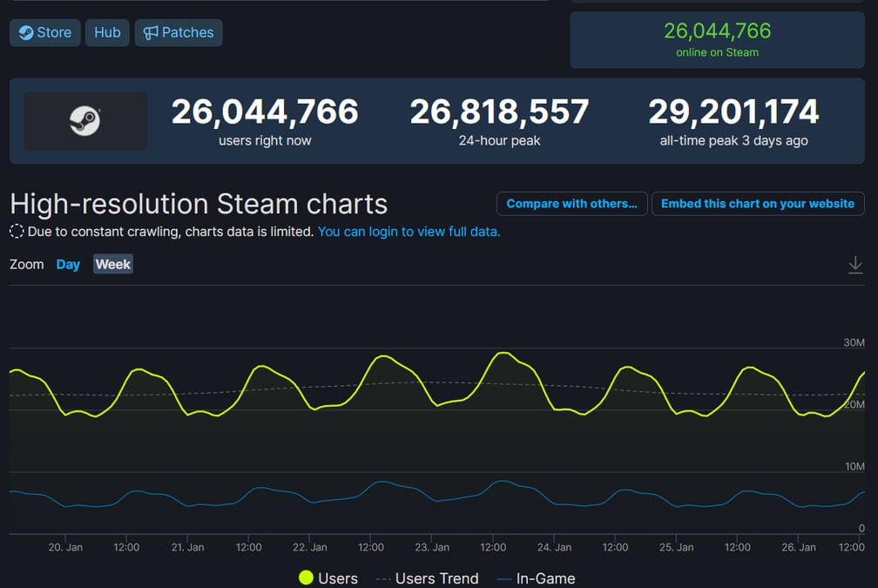Click the 26. Jan axis label
The image size is (878, 588).
click(x=799, y=547)
